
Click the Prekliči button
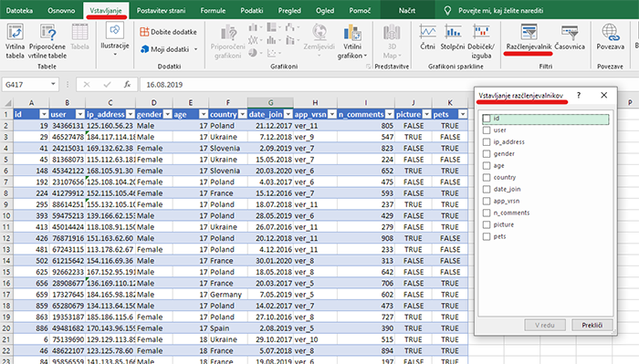592,325
